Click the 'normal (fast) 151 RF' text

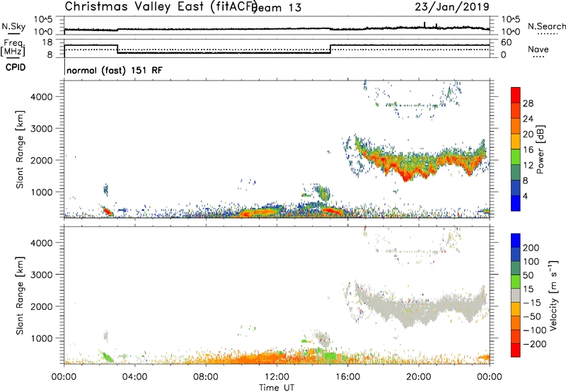[115, 70]
